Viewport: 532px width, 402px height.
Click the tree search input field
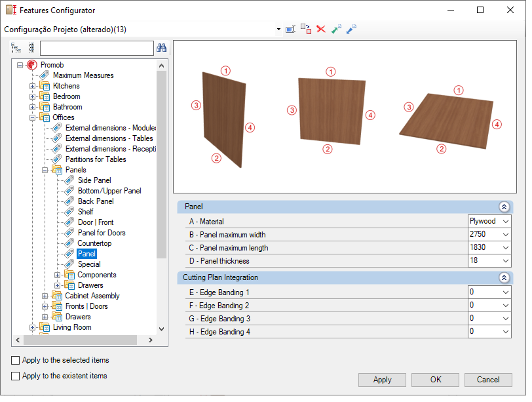(97, 48)
